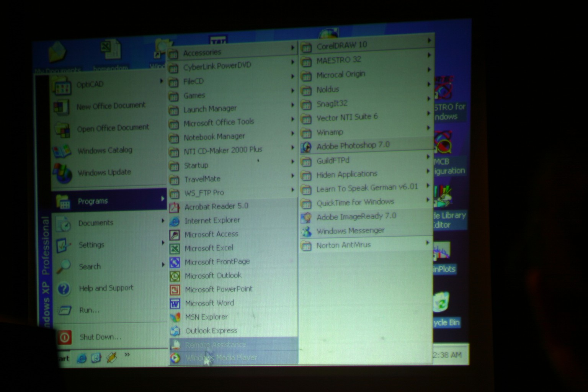Click the Run... command
The height and width of the screenshot is (392, 588).
89,310
